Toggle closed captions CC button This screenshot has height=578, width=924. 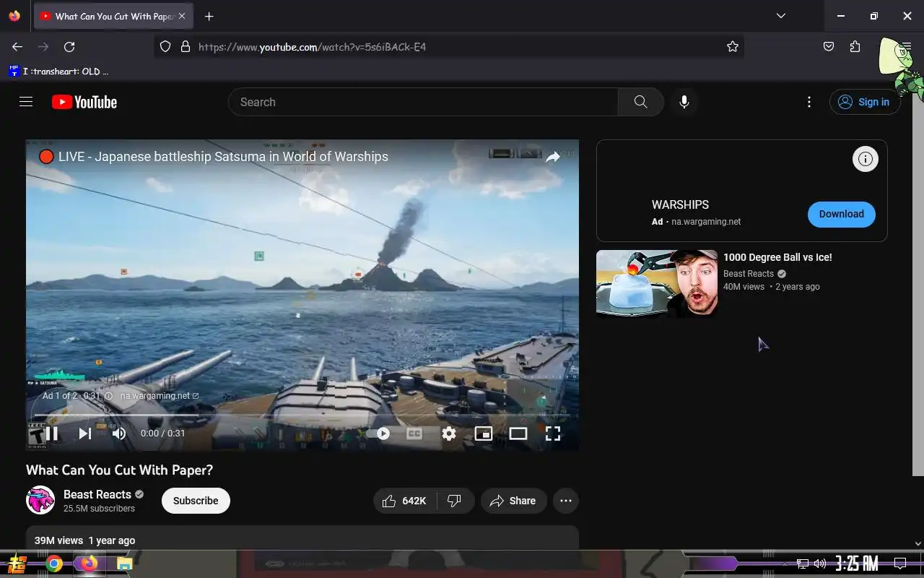pyautogui.click(x=414, y=433)
